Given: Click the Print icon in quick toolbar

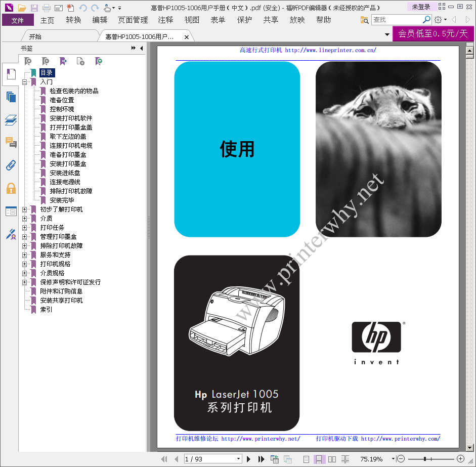Looking at the screenshot, I should [47, 8].
